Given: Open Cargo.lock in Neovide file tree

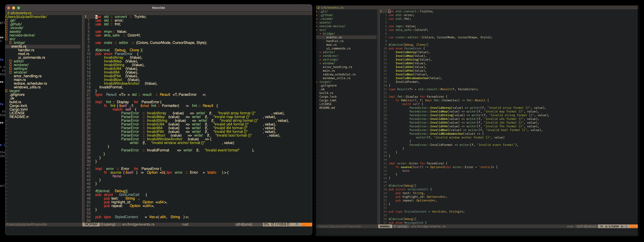Looking at the screenshot, I should [18, 106].
